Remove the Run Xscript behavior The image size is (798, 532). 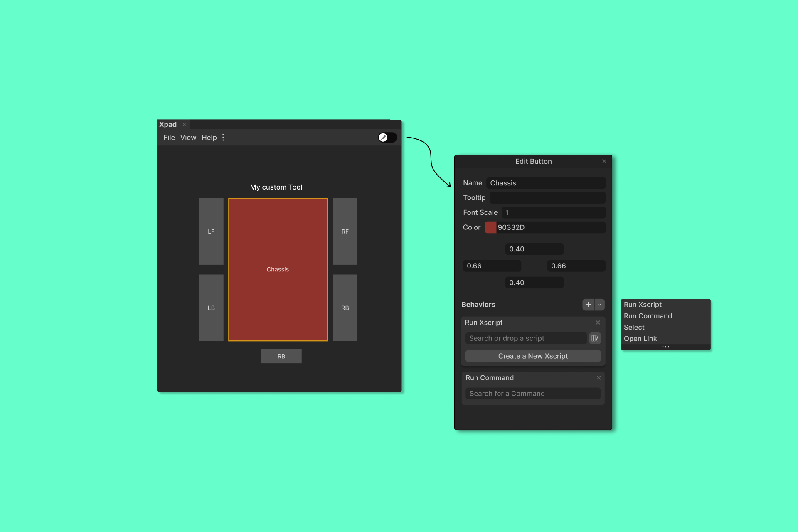coord(598,323)
